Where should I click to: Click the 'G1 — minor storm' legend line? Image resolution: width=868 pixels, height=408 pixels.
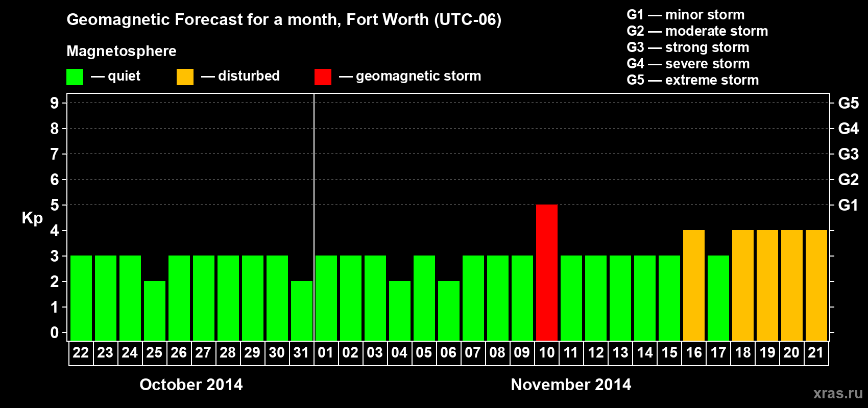click(686, 15)
